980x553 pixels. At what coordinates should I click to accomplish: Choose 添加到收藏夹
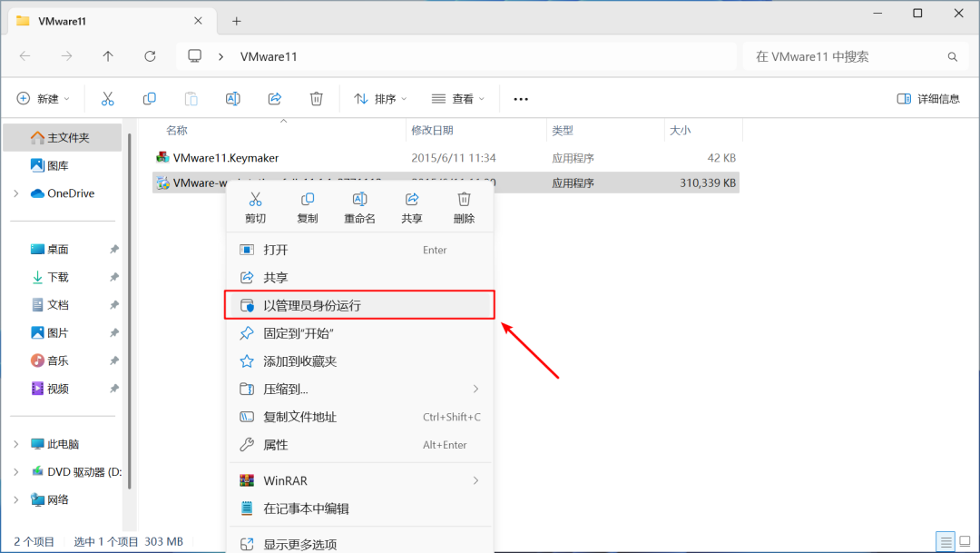360,361
